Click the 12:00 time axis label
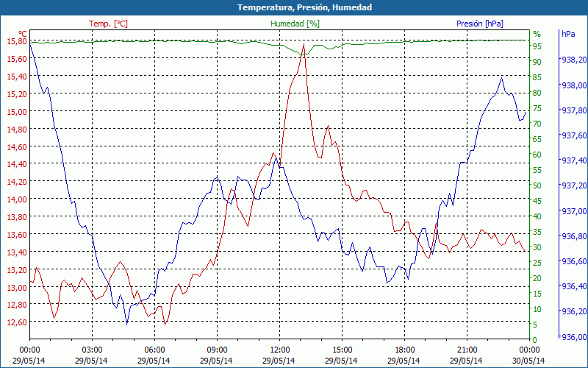The height and width of the screenshot is (368, 588). coord(280,350)
